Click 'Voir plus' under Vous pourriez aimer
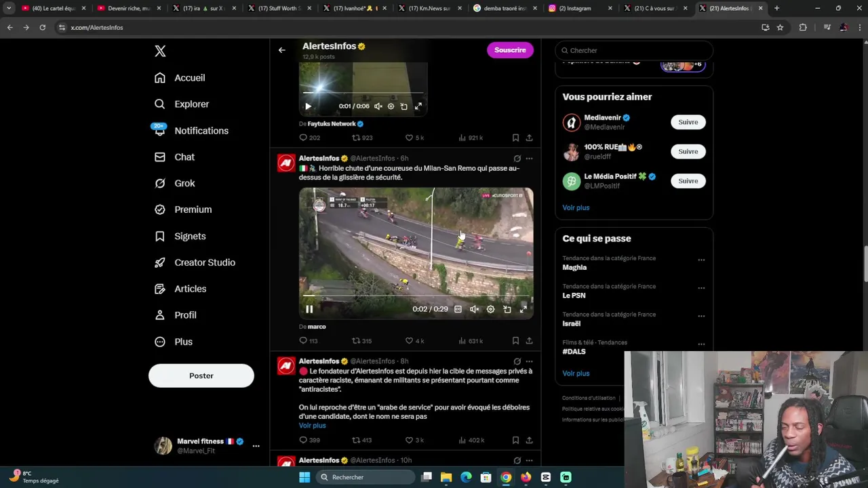Screen dimensions: 868x488 pos(576,207)
